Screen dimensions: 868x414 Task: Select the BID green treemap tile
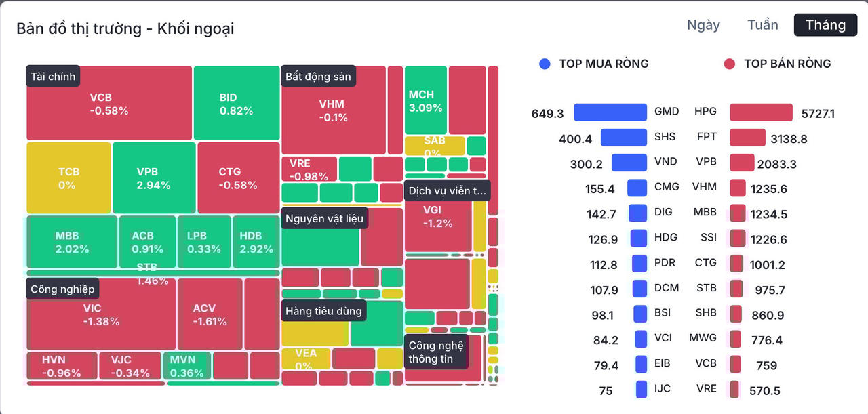[x=236, y=104]
